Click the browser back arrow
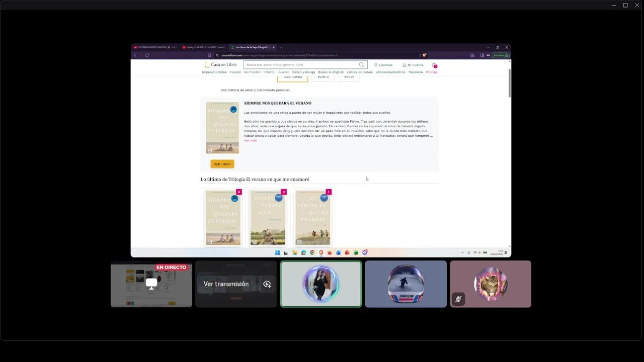This screenshot has height=362, width=644. tap(135, 55)
